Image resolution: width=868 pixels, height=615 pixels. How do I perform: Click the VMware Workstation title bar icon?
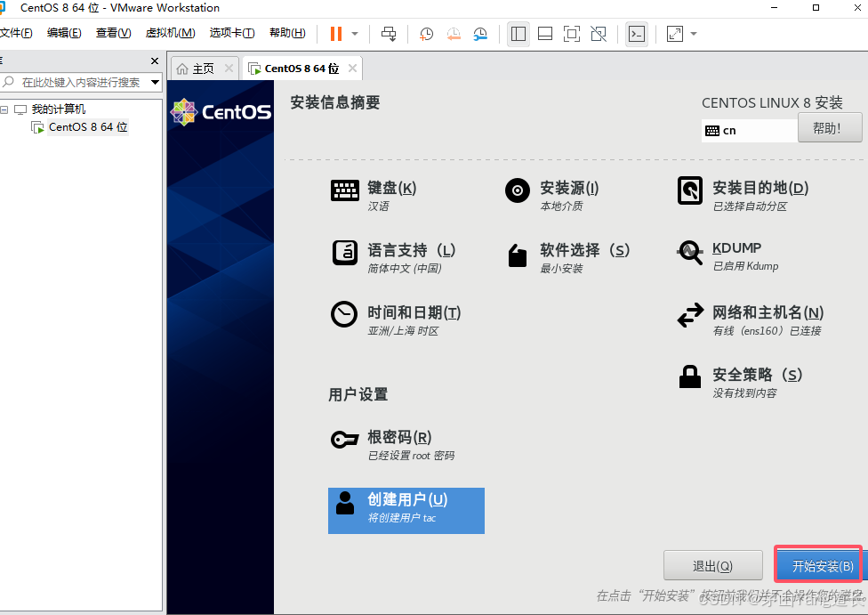click(2, 8)
